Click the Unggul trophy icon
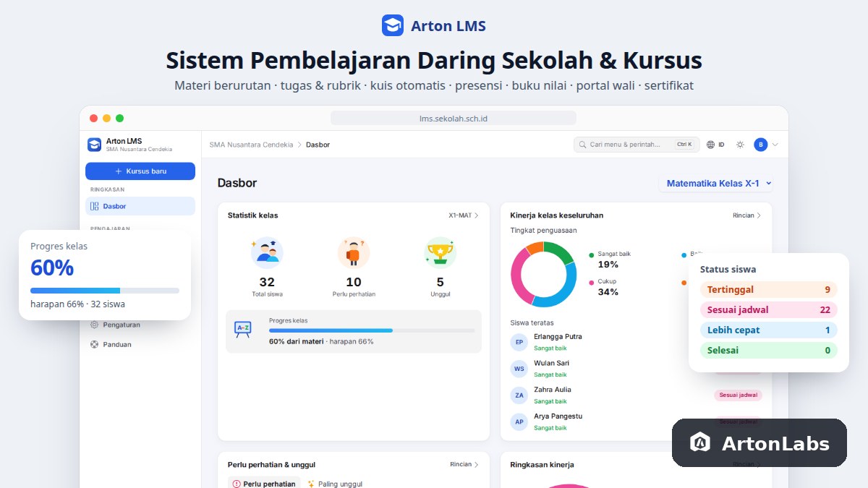The height and width of the screenshot is (488, 868). [x=440, y=253]
